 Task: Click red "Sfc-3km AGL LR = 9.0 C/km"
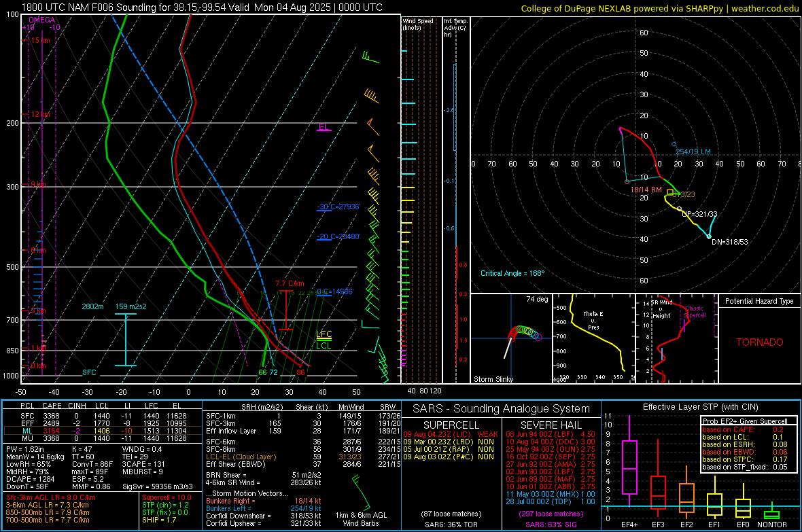(51, 498)
